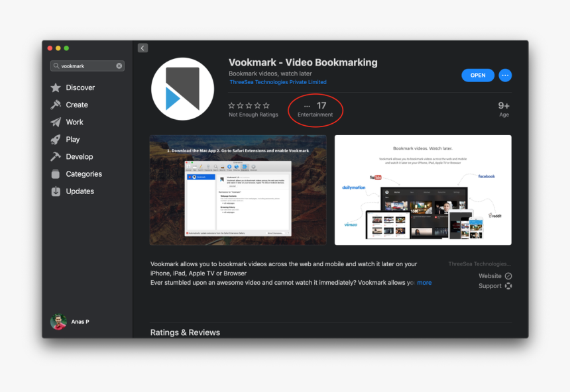Click the OPEN button
The height and width of the screenshot is (392, 570).
478,75
